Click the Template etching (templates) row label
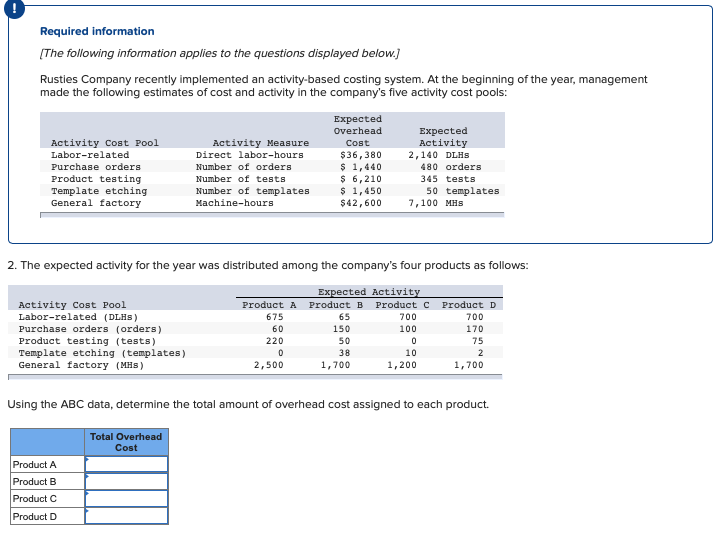The width and height of the screenshot is (721, 548). 102,353
